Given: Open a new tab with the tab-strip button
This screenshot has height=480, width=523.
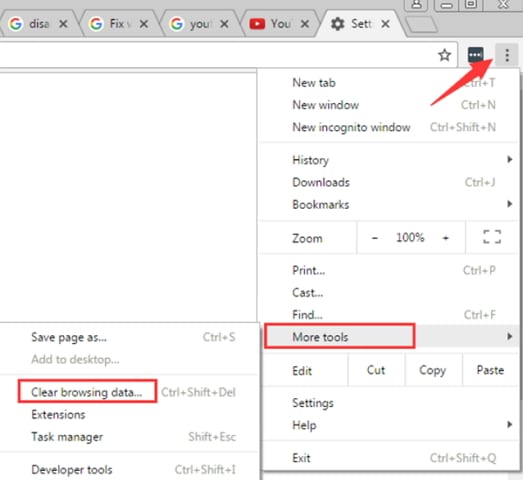Looking at the screenshot, I should point(422,25).
